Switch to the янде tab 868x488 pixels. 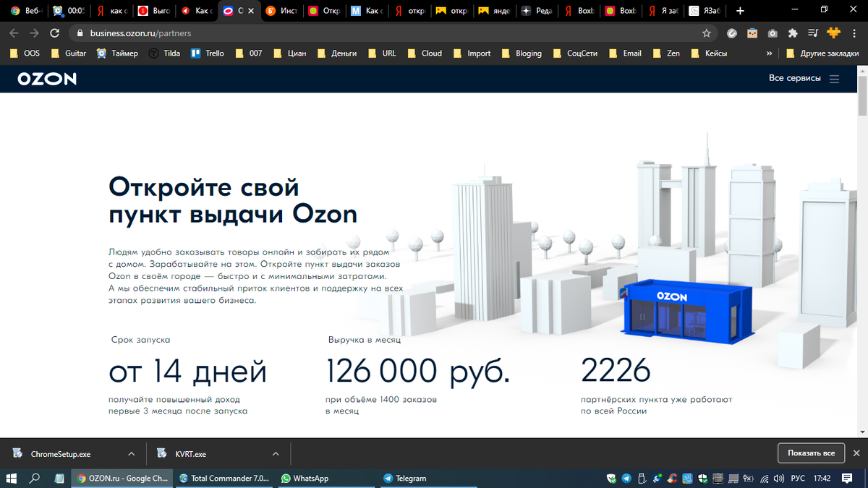(x=495, y=11)
